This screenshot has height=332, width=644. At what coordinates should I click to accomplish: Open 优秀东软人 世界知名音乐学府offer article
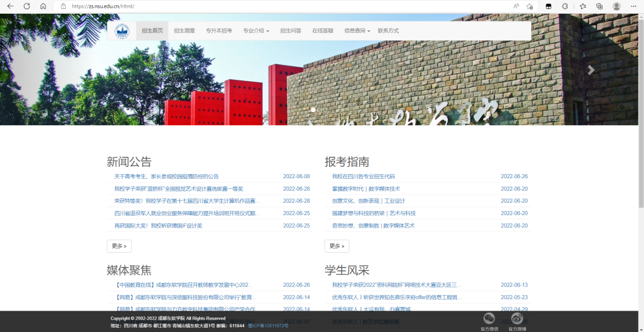coord(397,297)
